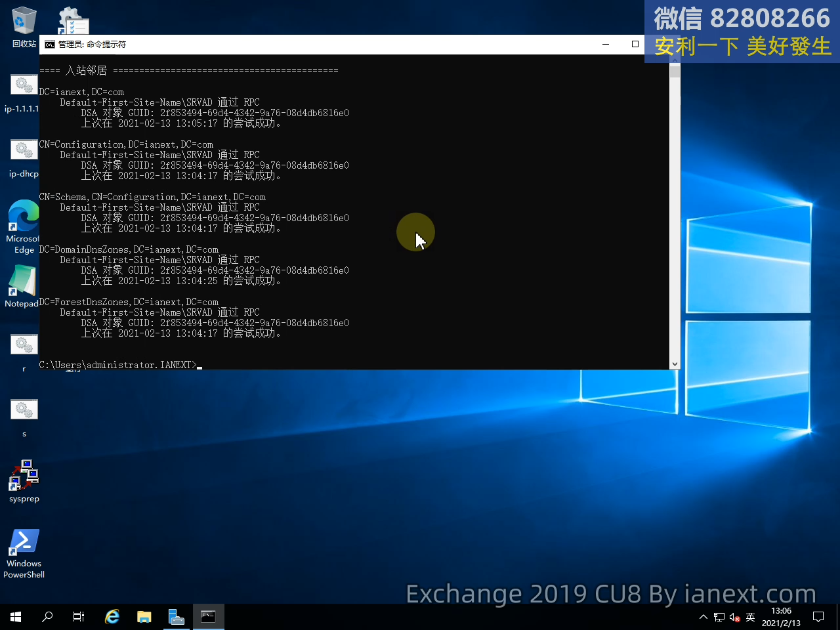840x630 pixels.
Task: Select the Command Prompt taskbar button
Action: click(208, 617)
